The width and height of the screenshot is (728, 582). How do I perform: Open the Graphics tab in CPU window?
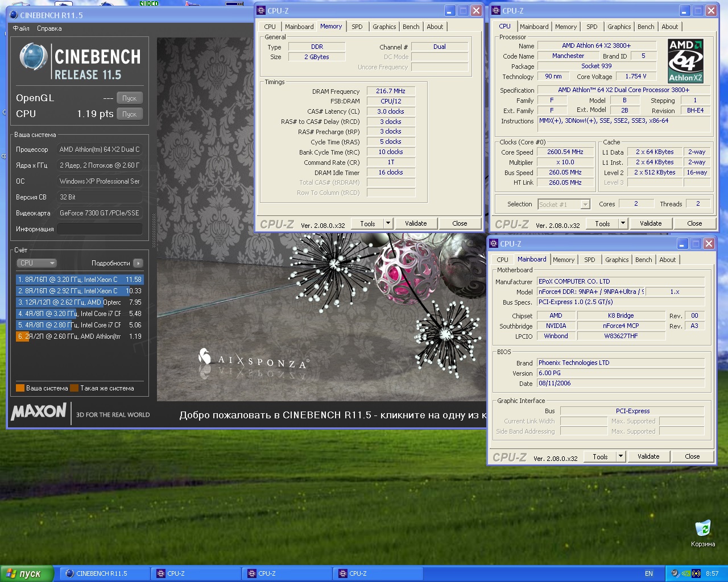coord(619,27)
